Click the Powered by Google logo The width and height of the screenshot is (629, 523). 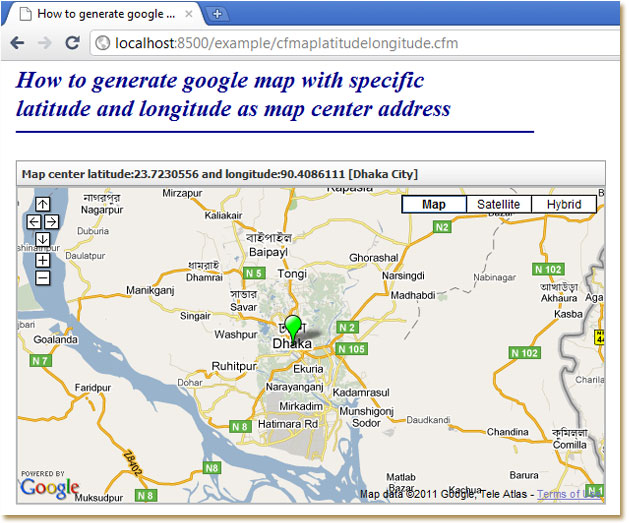tap(49, 484)
